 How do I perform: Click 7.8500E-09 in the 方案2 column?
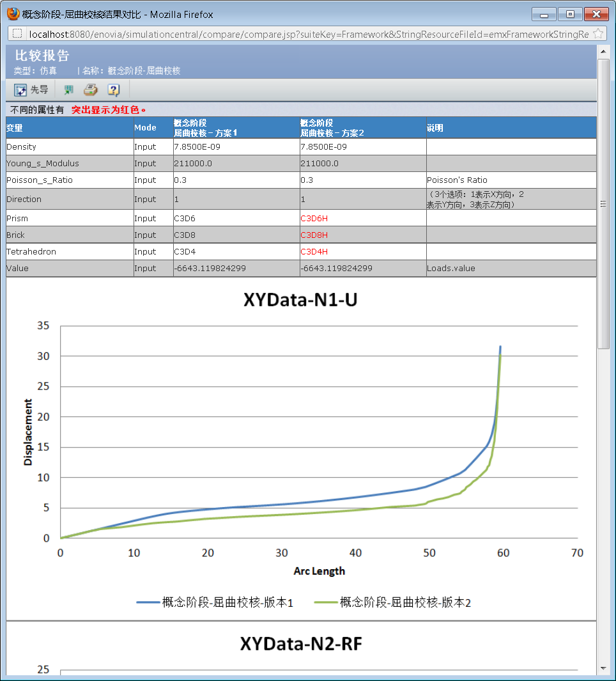[x=323, y=147]
